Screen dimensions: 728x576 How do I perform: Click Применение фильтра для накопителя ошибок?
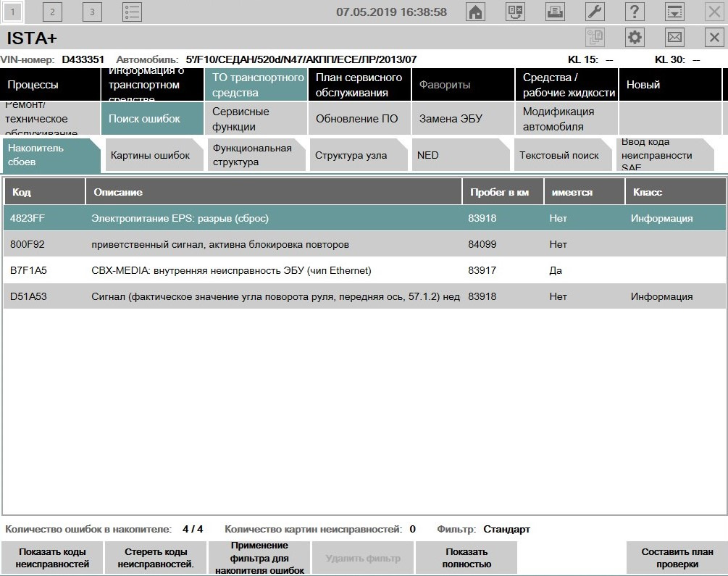click(259, 558)
